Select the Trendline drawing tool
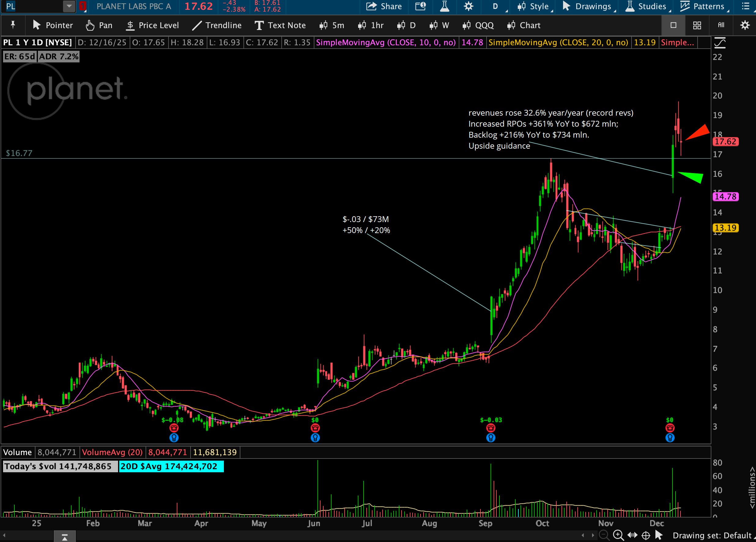Viewport: 756px width, 542px height. 217,25
